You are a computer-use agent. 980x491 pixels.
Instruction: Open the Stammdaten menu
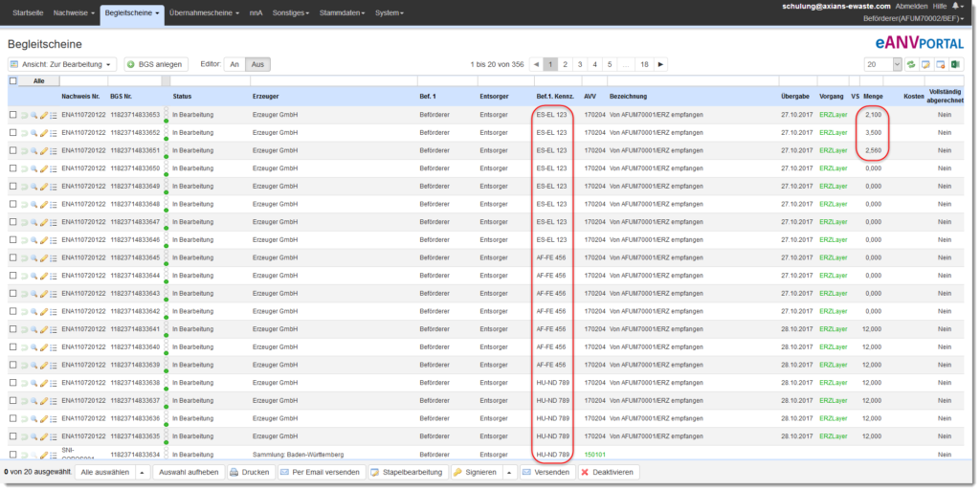(342, 12)
